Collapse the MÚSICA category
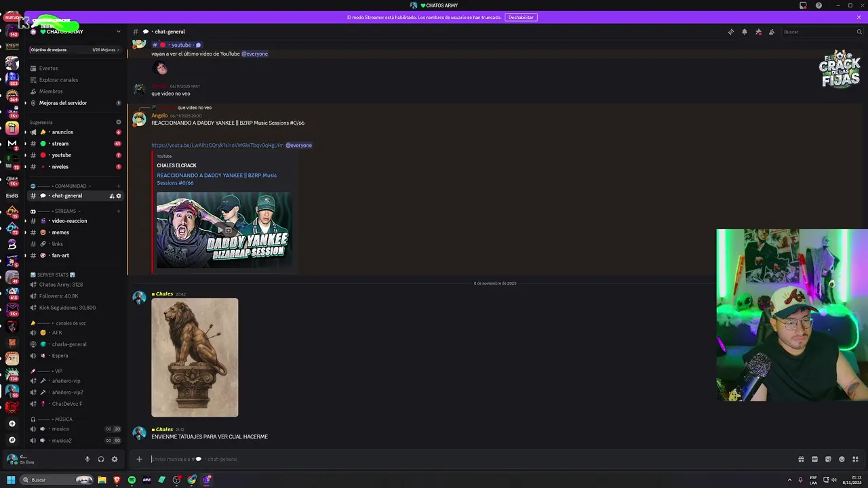868x488 pixels. point(52,420)
